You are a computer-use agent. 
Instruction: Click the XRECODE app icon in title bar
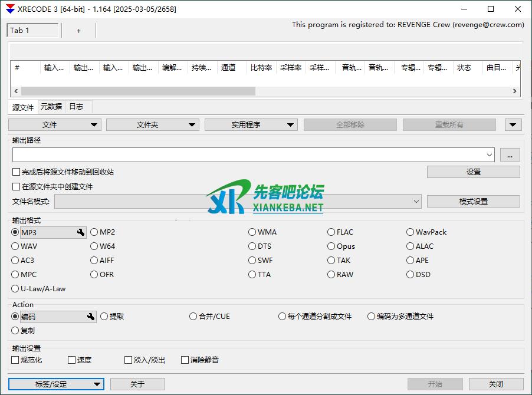pos(9,9)
